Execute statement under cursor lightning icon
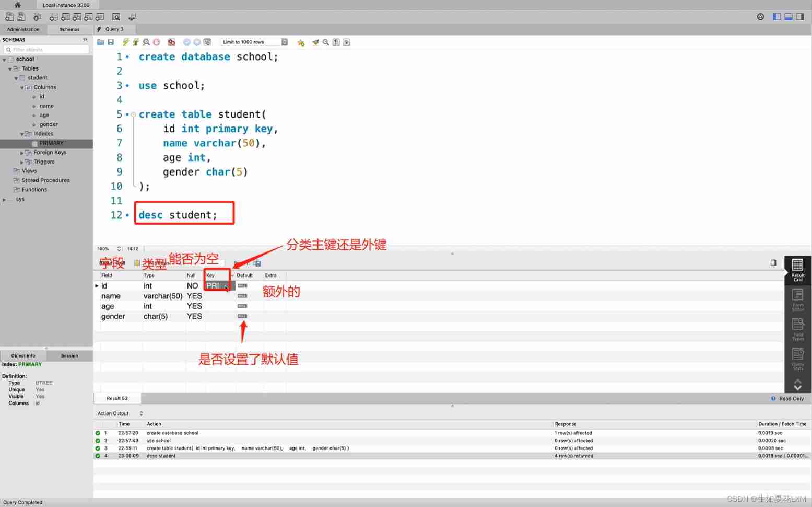This screenshot has width=812, height=507. [x=136, y=42]
